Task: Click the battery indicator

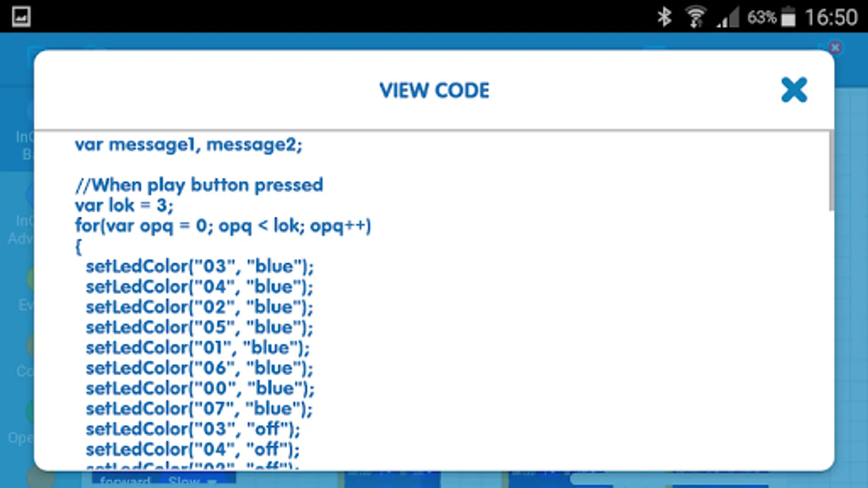Action: click(788, 17)
